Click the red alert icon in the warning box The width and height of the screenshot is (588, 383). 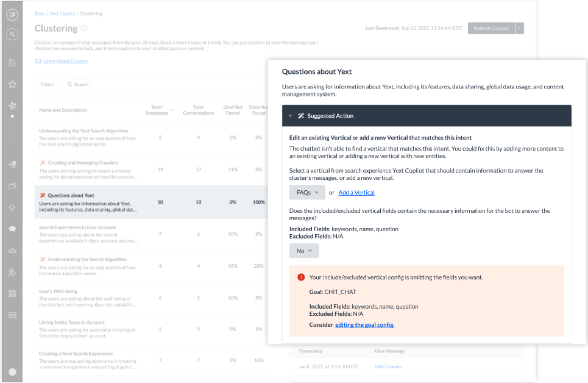point(301,277)
